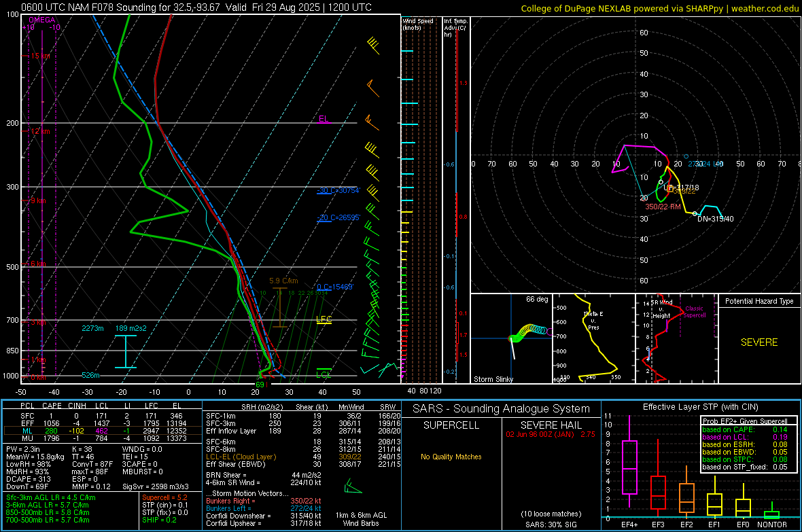Click the cyan "2273m" effective inflow top
The width and height of the screenshot is (802, 532).
coord(92,328)
